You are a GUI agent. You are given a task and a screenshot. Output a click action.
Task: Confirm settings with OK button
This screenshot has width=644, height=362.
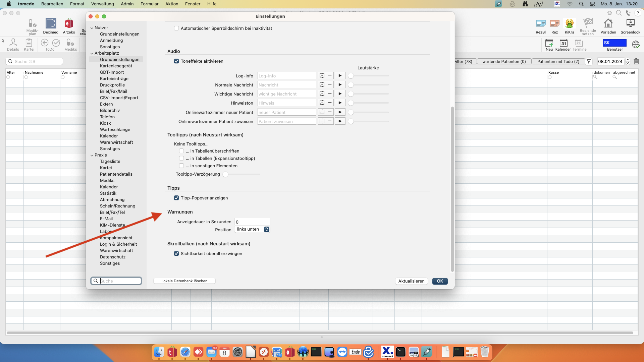pos(440,281)
